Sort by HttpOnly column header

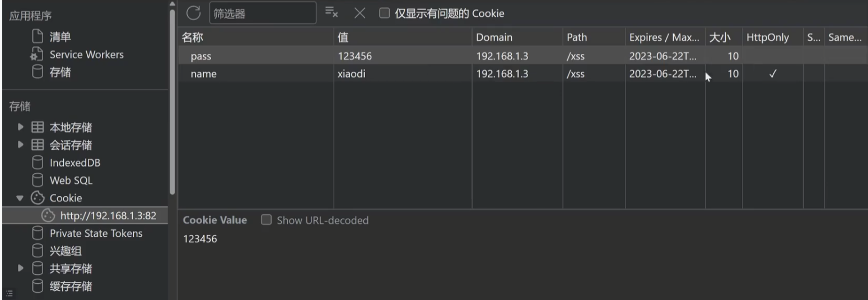point(767,38)
